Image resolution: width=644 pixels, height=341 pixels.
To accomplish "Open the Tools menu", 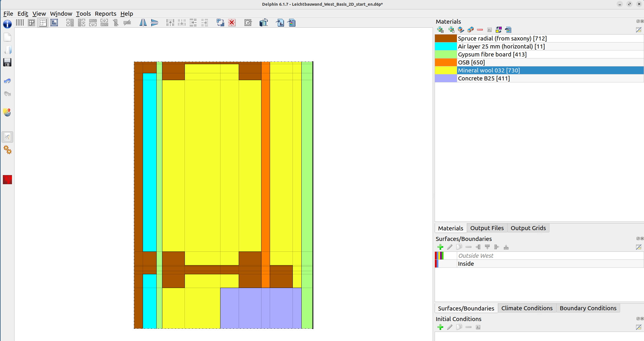I will (x=83, y=14).
